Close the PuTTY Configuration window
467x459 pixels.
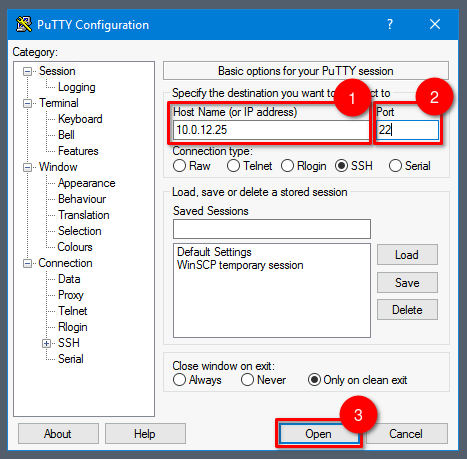click(435, 24)
